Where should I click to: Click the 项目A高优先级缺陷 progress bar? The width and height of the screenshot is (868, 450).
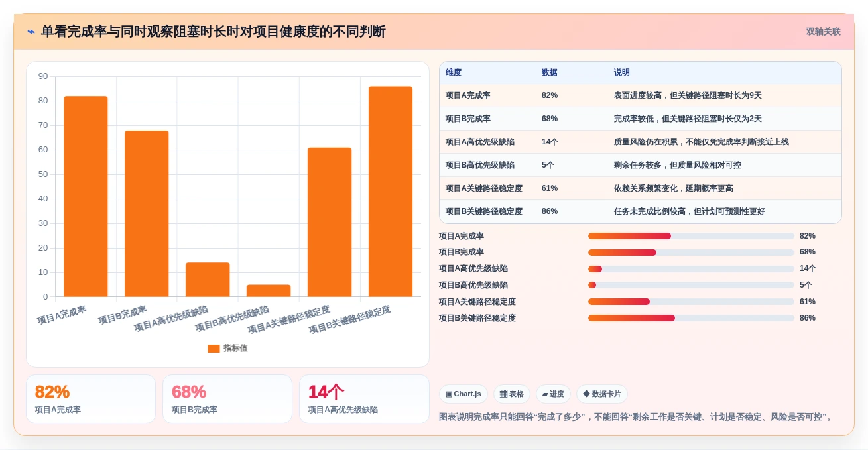(x=691, y=268)
